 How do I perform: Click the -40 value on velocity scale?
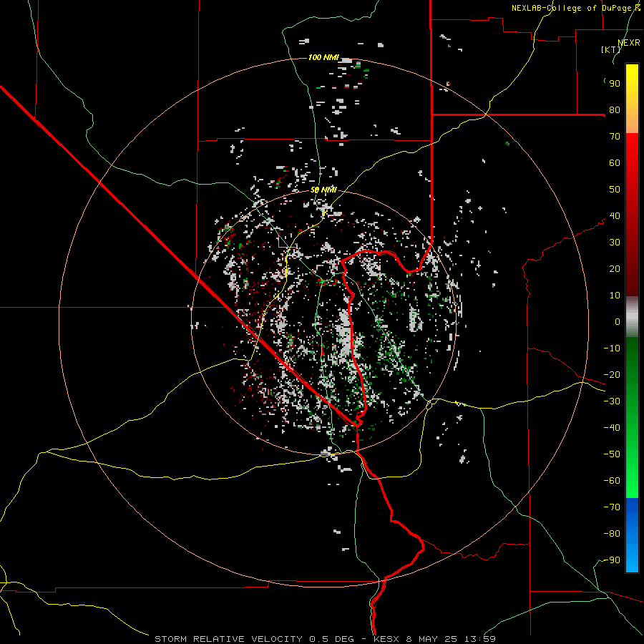(x=612, y=428)
